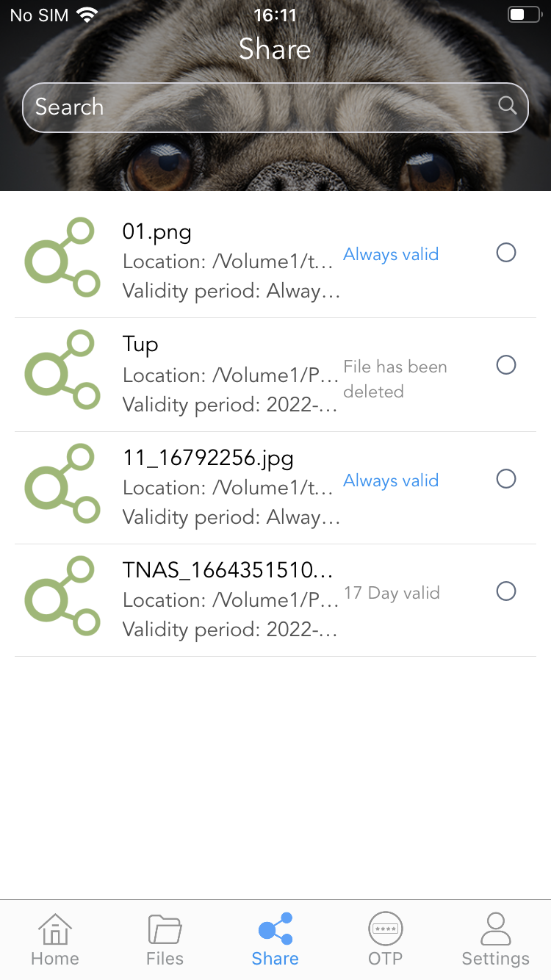Select the radio button for Tup

506,365
